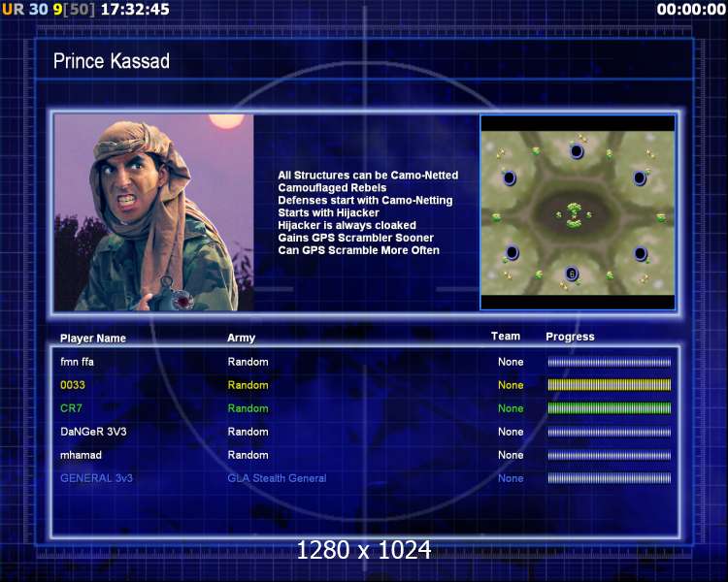Click the white progress bar for fmn ffa
The height and width of the screenshot is (582, 728).
pos(610,362)
